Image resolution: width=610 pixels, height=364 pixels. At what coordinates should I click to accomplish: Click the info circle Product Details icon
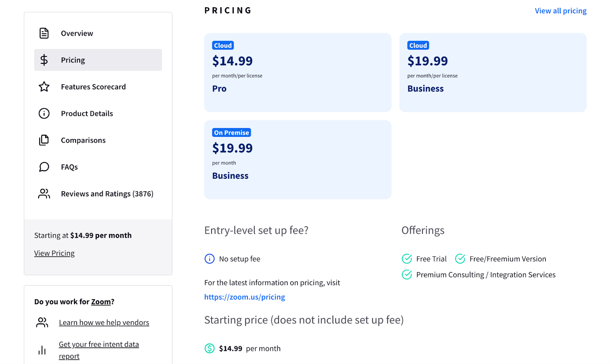(x=44, y=114)
